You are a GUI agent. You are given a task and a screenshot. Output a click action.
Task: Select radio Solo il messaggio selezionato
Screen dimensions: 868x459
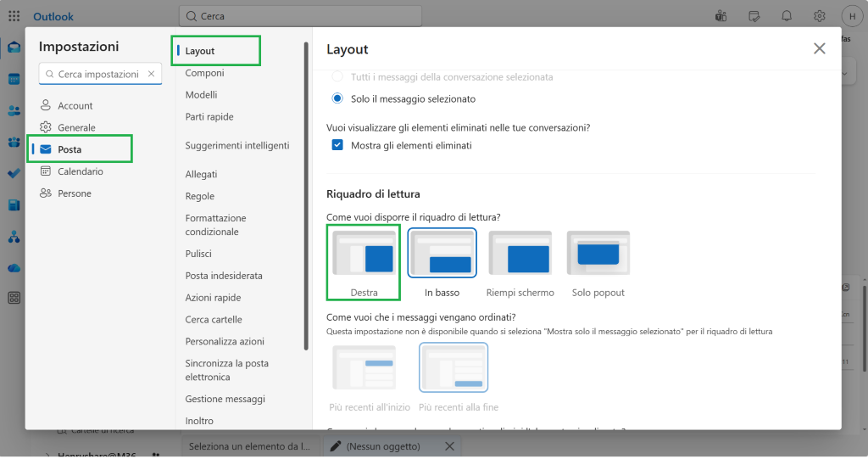point(337,98)
